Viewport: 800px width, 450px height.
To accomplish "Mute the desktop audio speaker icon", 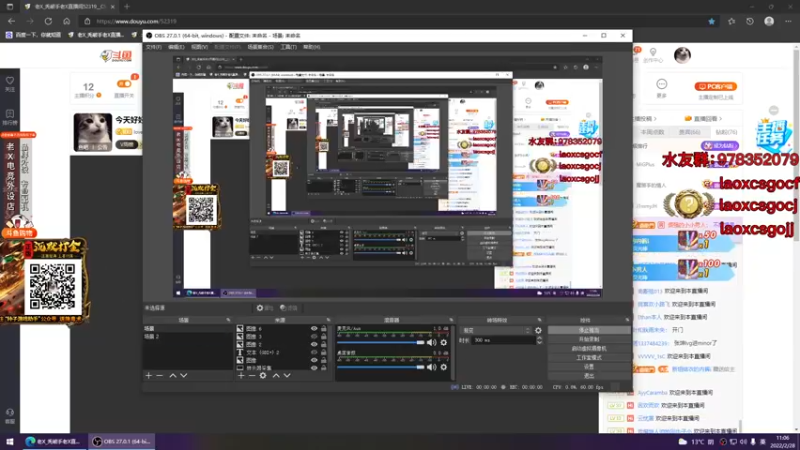I will (432, 367).
